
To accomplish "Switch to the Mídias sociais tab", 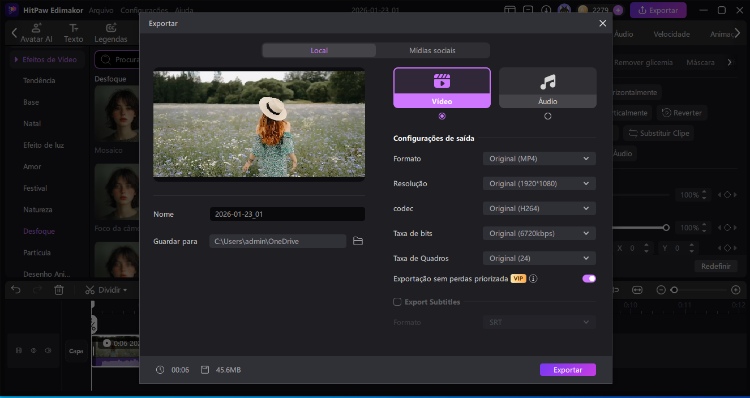I will pos(432,50).
